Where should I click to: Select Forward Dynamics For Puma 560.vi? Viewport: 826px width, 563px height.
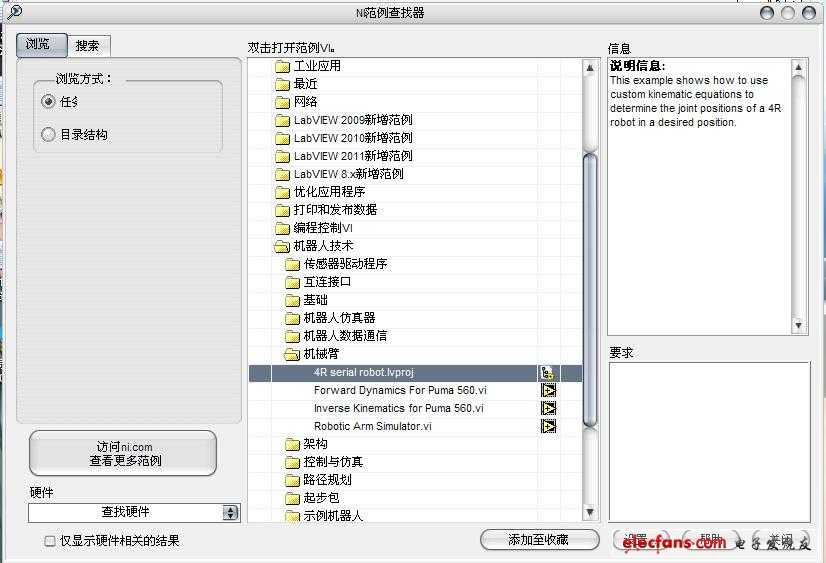coord(416,391)
